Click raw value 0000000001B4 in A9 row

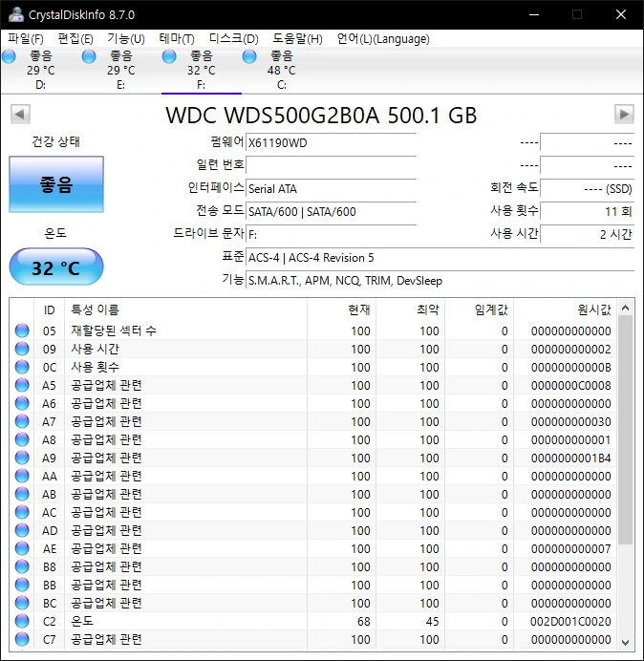click(x=571, y=458)
